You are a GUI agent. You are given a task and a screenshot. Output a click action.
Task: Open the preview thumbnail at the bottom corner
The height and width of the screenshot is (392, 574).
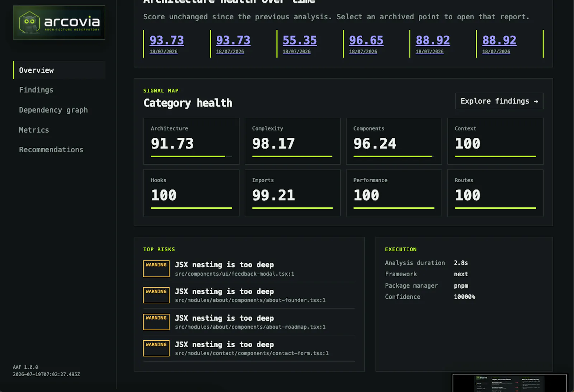coord(510,383)
